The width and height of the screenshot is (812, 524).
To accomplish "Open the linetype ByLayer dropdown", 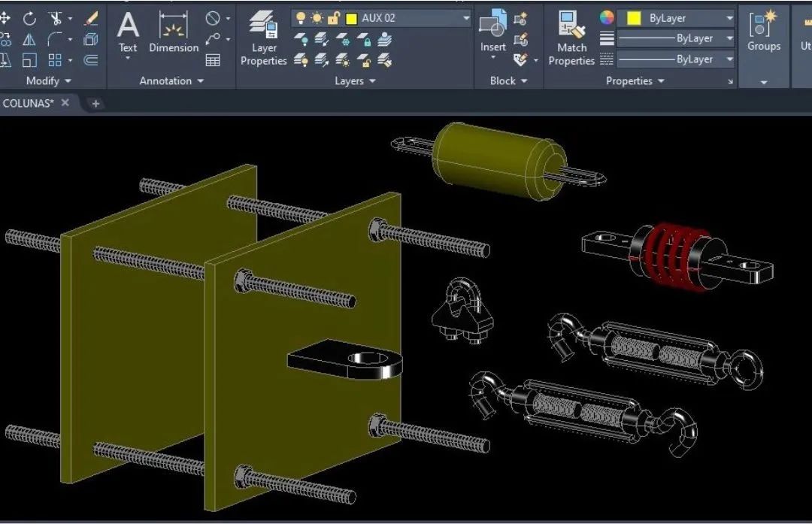I will [729, 59].
